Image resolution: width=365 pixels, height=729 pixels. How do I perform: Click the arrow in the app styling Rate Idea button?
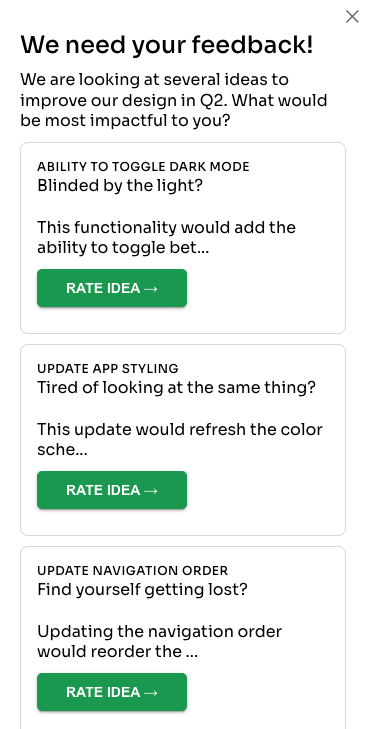151,490
